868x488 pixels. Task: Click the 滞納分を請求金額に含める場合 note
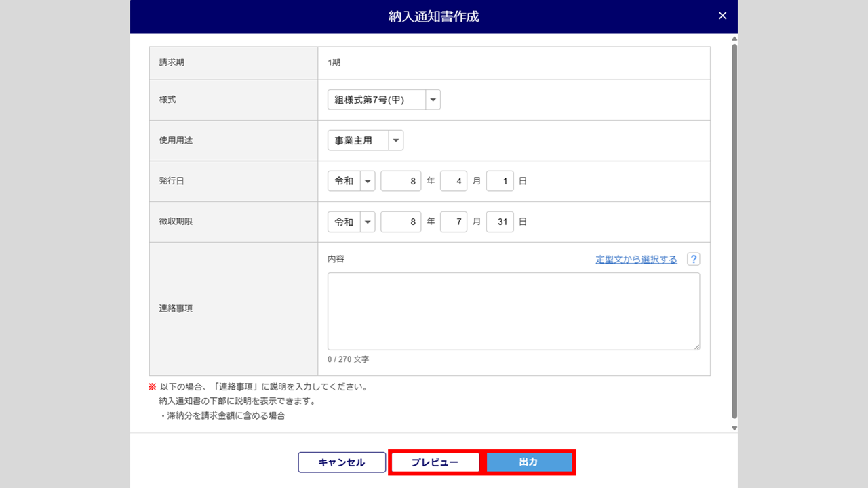coord(224,415)
